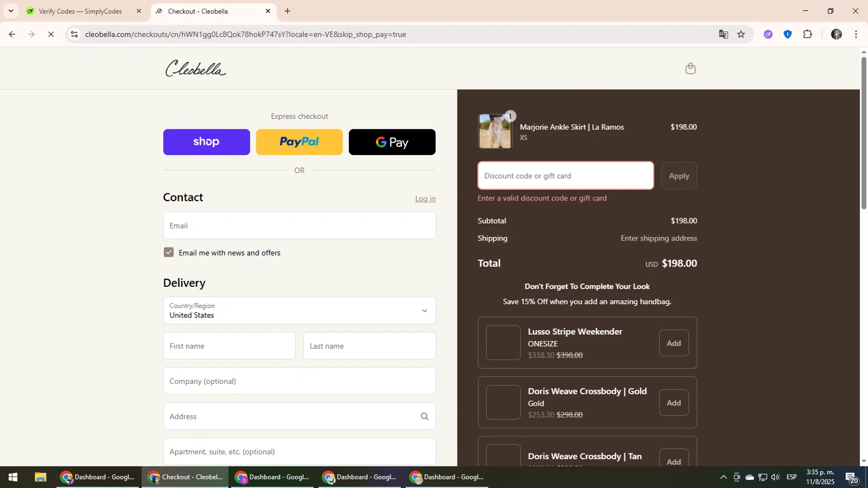Go back to the previous page
Image resolution: width=868 pixels, height=488 pixels.
12,35
